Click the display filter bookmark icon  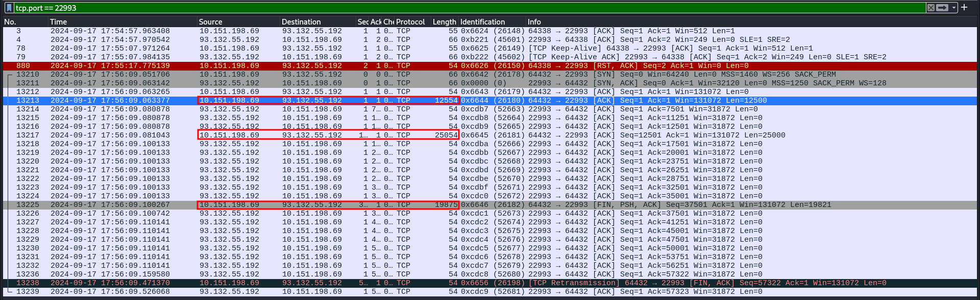tap(9, 8)
